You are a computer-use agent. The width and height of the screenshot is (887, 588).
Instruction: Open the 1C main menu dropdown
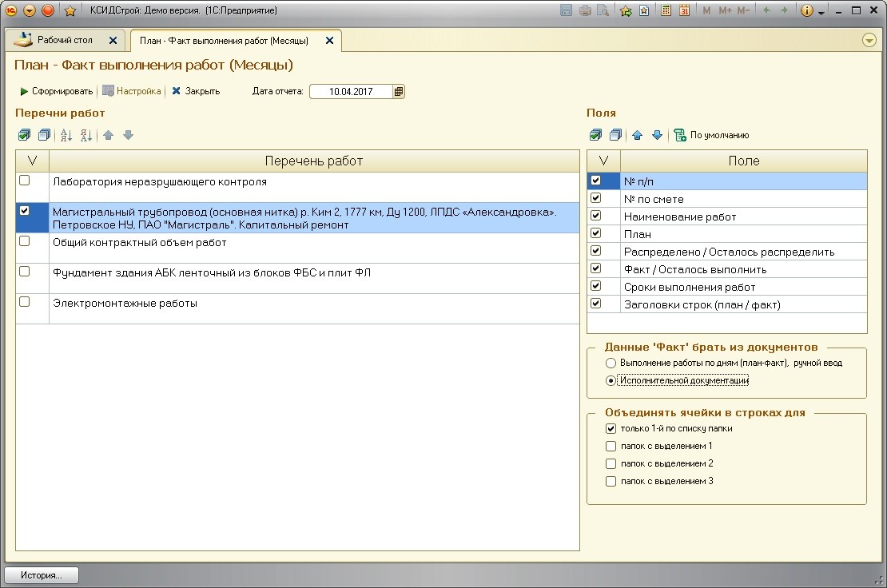(x=30, y=10)
